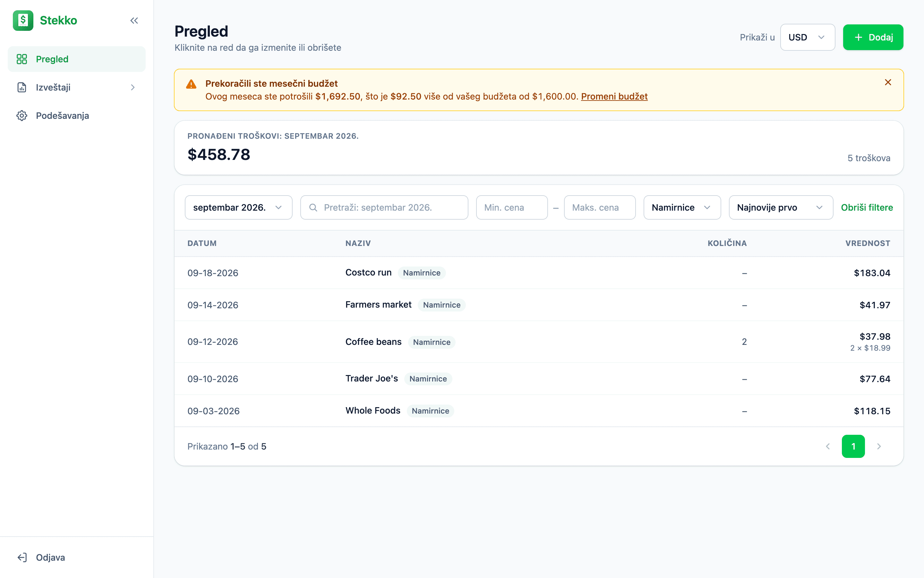Expand the Izveštaji submenu chevron
This screenshot has height=578, width=924.
tap(133, 88)
